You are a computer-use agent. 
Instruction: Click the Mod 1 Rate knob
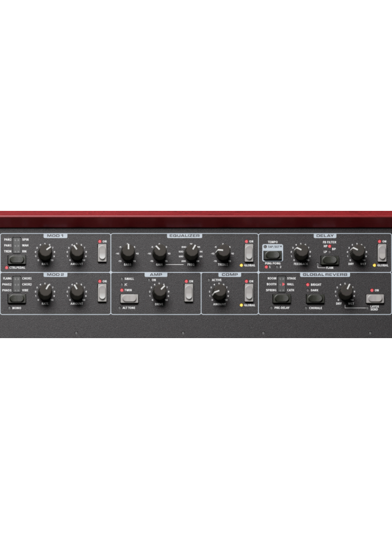click(45, 253)
